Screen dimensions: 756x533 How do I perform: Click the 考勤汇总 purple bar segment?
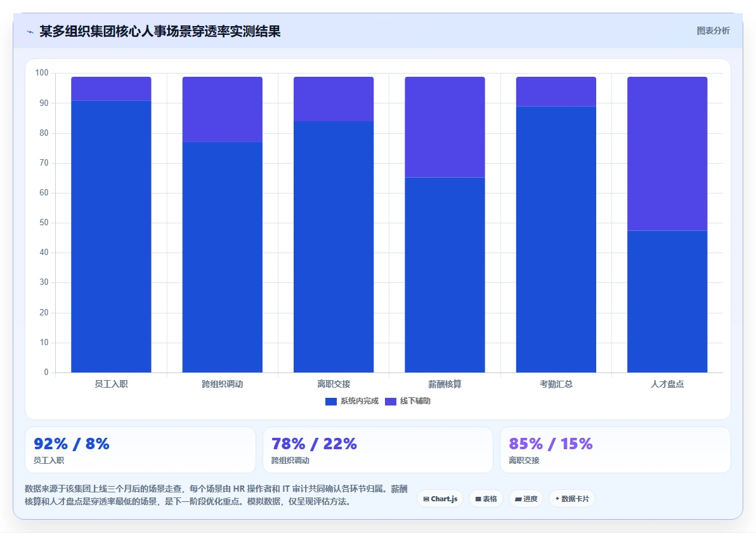pyautogui.click(x=556, y=91)
